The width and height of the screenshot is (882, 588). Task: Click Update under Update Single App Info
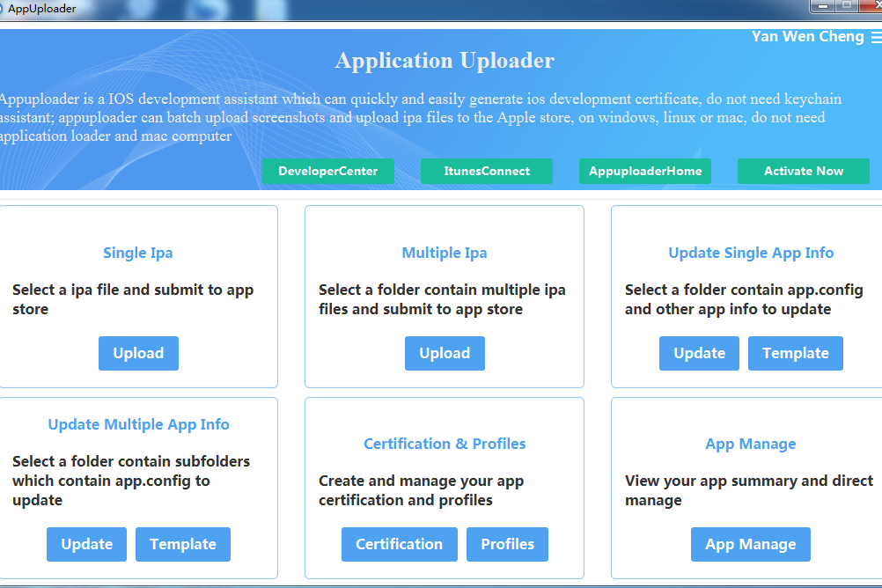[699, 353]
